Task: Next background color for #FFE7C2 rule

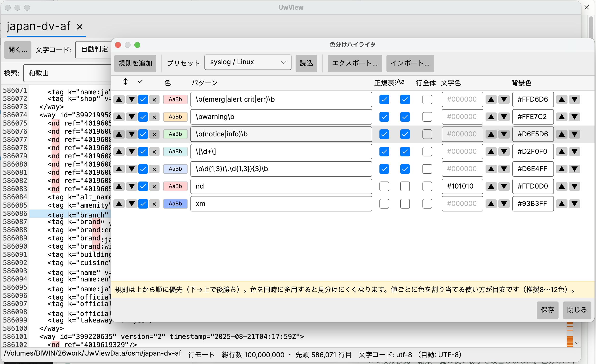Action: 574,117
